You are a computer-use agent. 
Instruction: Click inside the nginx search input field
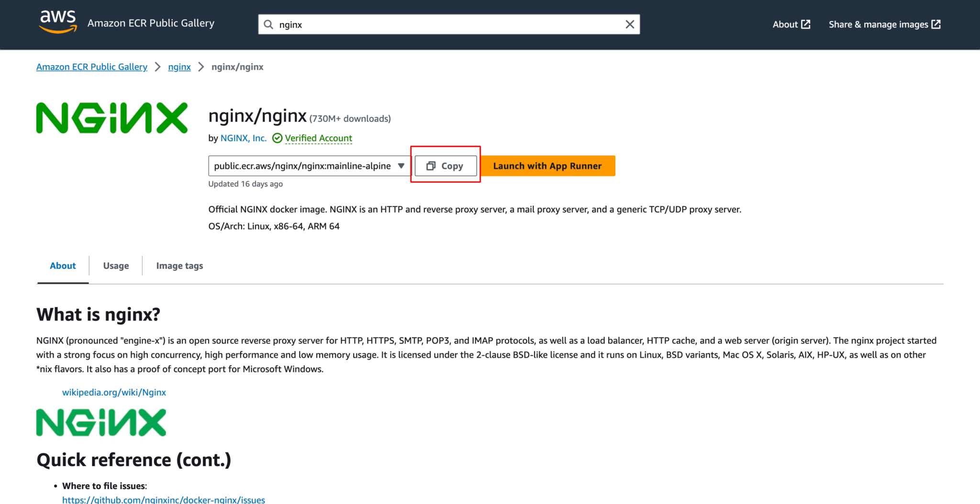tap(431, 24)
